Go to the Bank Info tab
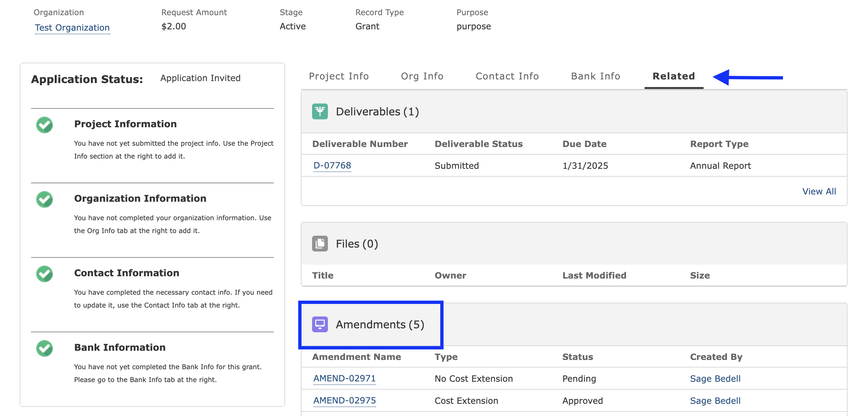Viewport: 868px width, 416px height. [595, 76]
